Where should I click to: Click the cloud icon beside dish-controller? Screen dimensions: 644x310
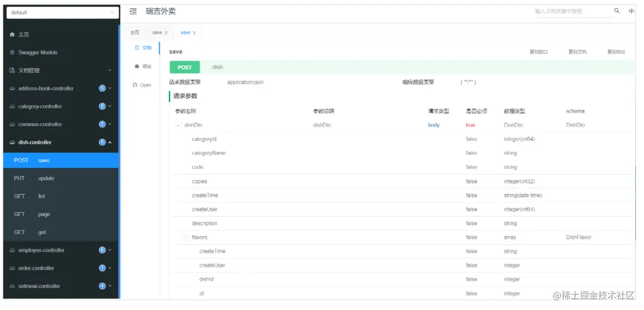click(x=13, y=142)
